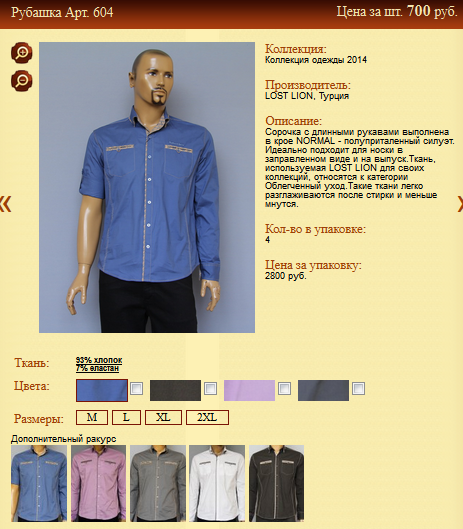Tick the checkbox beside the lilac color swatch

click(x=284, y=389)
